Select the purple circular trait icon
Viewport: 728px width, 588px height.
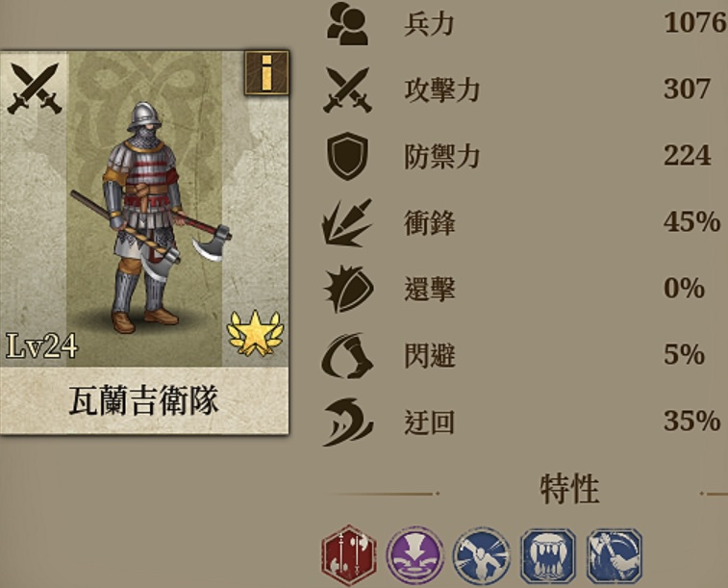tap(414, 555)
